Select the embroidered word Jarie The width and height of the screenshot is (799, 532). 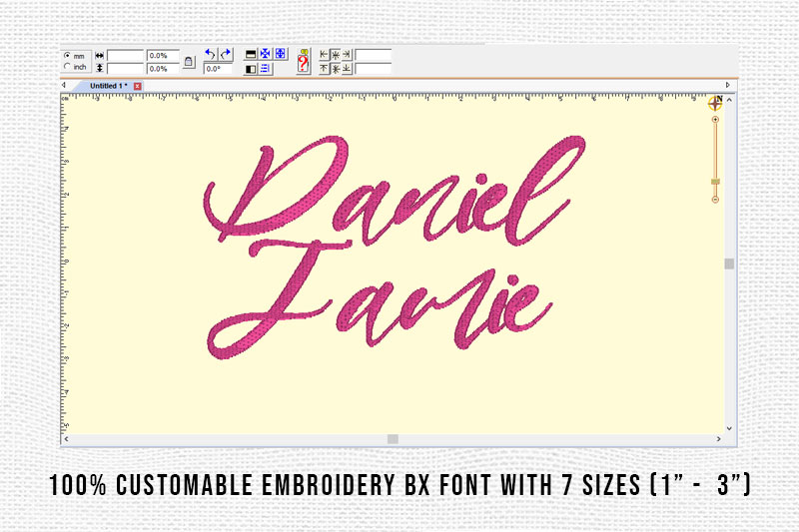pyautogui.click(x=380, y=300)
